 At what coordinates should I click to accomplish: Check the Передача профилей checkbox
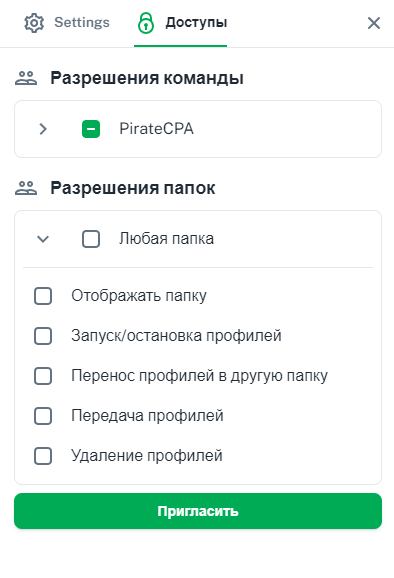click(43, 416)
